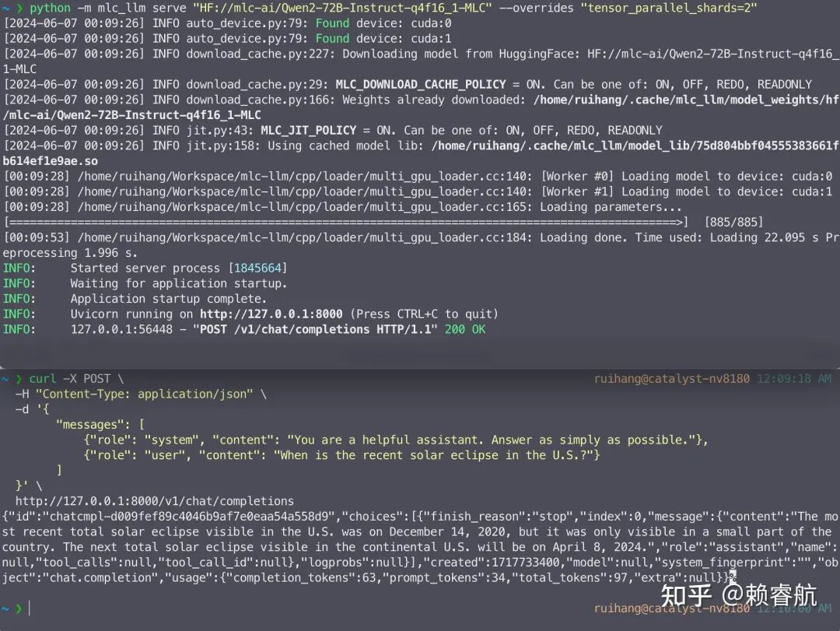Click the Content-Type application/json header line
840x631 pixels.
point(141,394)
